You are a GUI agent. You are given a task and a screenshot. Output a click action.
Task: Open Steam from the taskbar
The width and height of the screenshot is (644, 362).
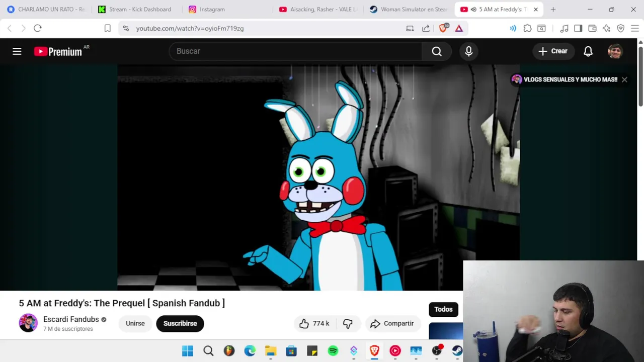click(x=457, y=351)
